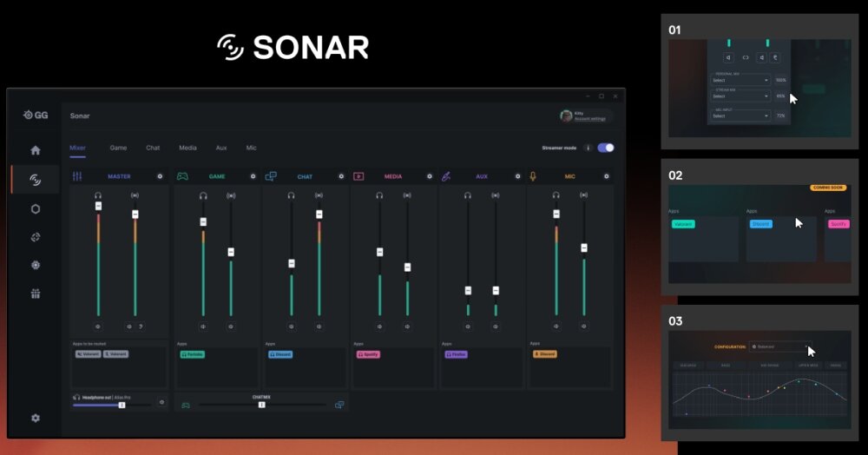Open the Home page in the sidebar
The width and height of the screenshot is (868, 455).
35,150
